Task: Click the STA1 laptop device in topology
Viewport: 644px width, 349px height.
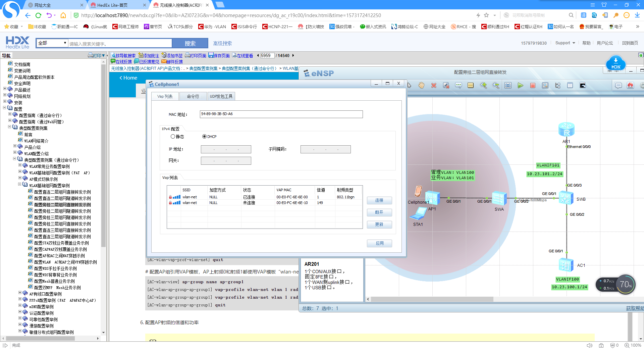Action: click(418, 213)
